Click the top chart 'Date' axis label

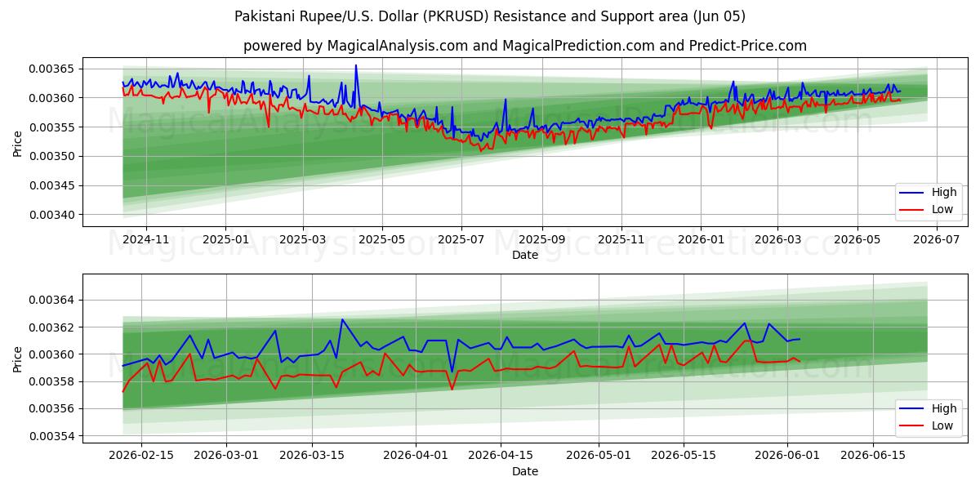click(x=525, y=255)
